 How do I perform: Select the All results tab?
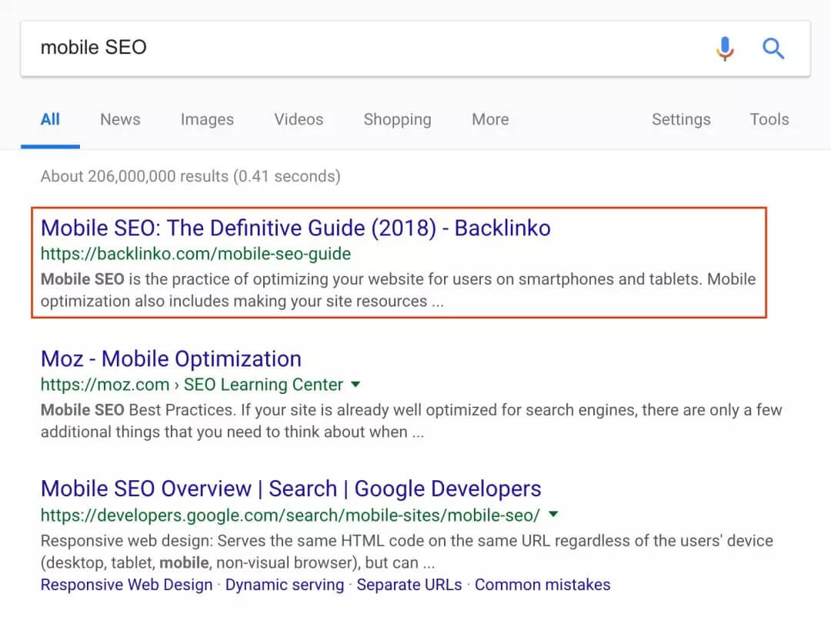[x=50, y=119]
